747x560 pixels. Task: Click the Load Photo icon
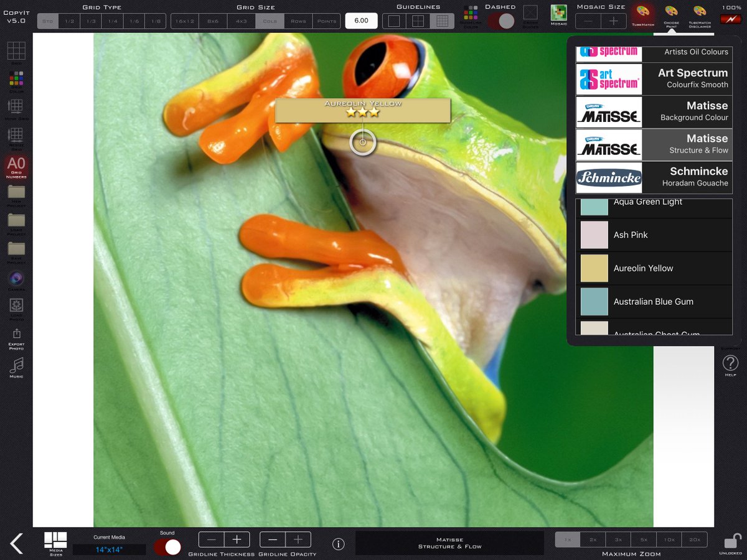click(16, 306)
